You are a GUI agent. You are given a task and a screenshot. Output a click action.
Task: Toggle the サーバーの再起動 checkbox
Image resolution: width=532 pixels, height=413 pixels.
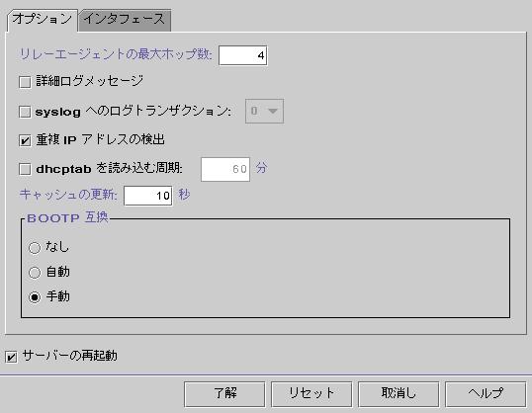coord(11,357)
